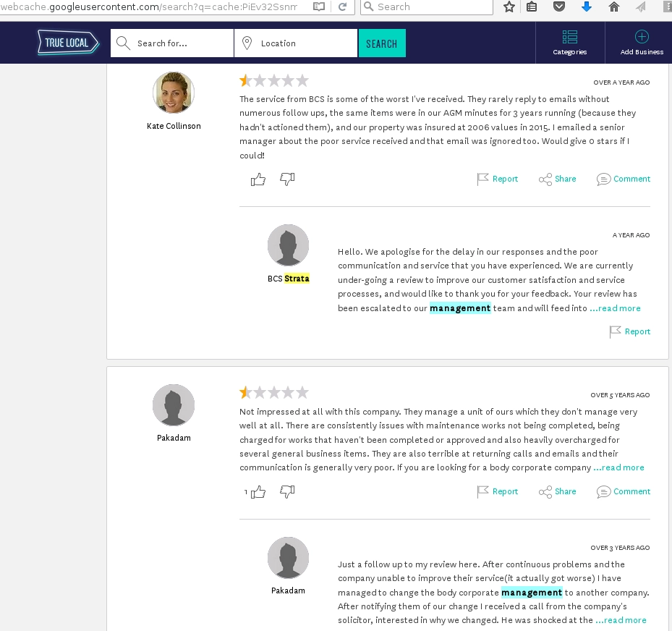Share Pakadam's review
The width and height of the screenshot is (672, 631).
[x=557, y=491]
